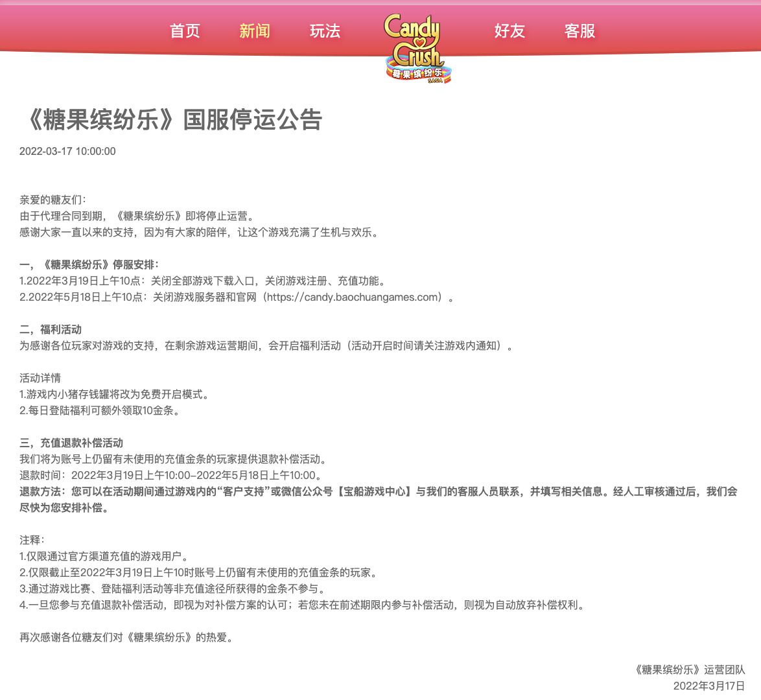Click the greeting line 亲爱的糖友们

(53, 200)
